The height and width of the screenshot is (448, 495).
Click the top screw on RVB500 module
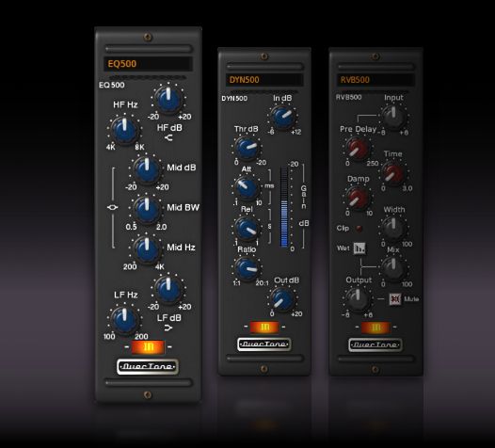click(x=375, y=56)
